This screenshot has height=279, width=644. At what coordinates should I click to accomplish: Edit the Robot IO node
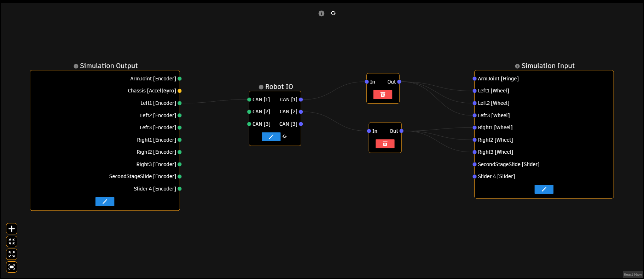coord(271,137)
